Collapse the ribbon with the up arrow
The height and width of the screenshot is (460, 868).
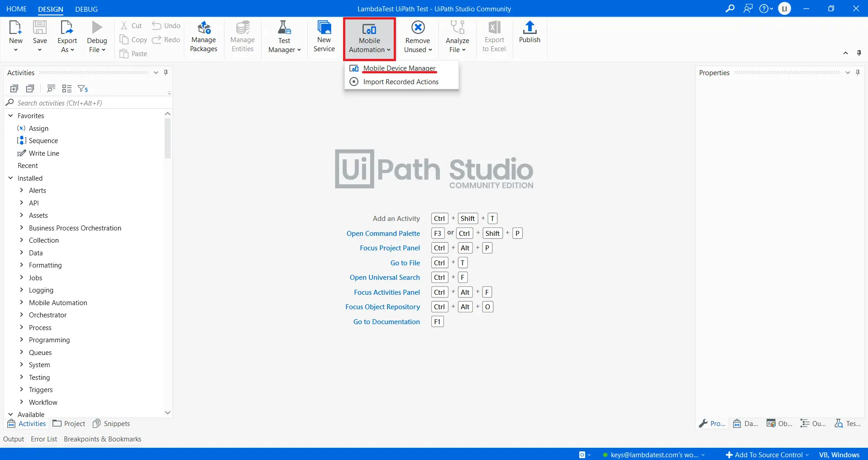(x=845, y=53)
